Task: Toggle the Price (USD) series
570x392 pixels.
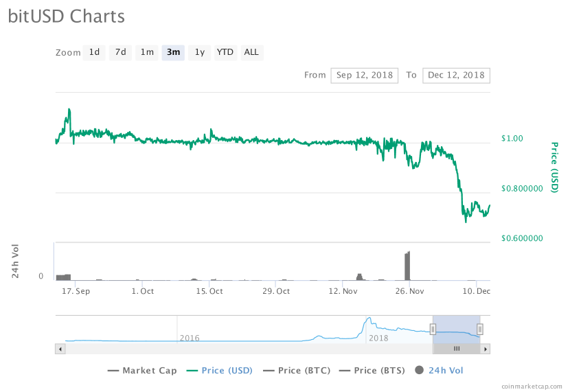Action: point(220,371)
